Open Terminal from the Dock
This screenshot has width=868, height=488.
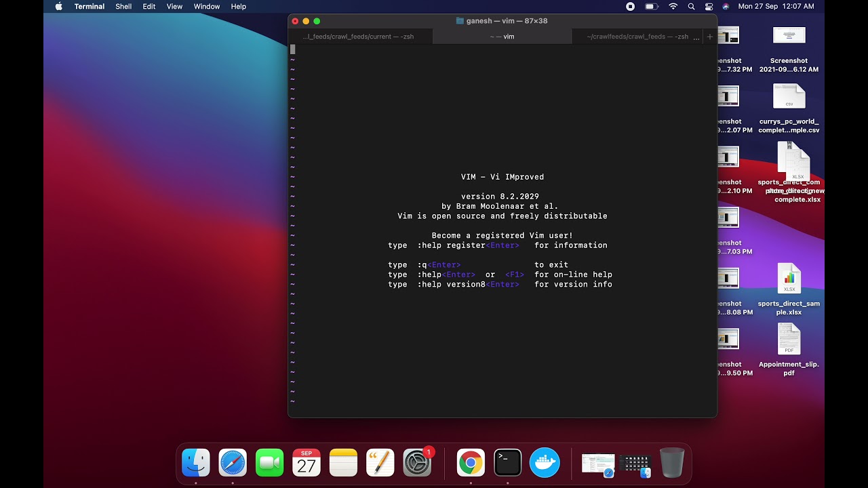click(507, 463)
